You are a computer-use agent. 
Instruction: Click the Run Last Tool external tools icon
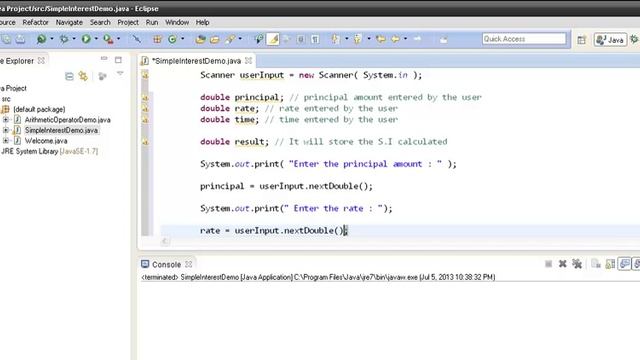108,39
